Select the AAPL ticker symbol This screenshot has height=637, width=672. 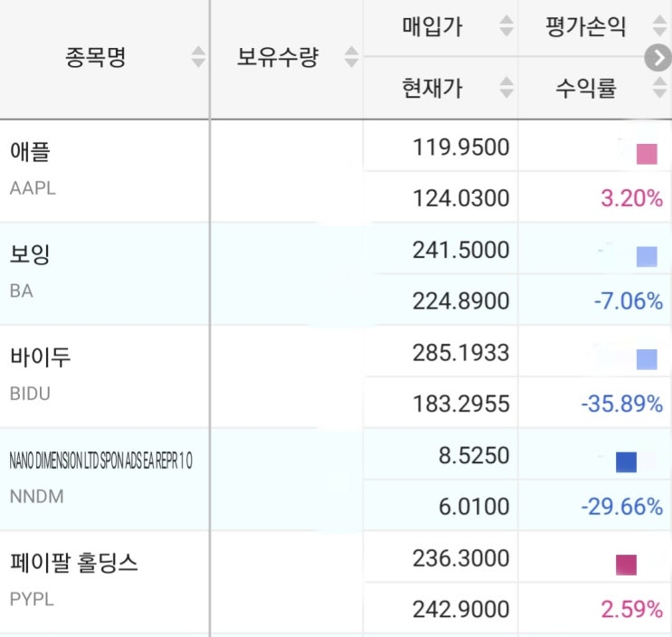[x=33, y=188]
